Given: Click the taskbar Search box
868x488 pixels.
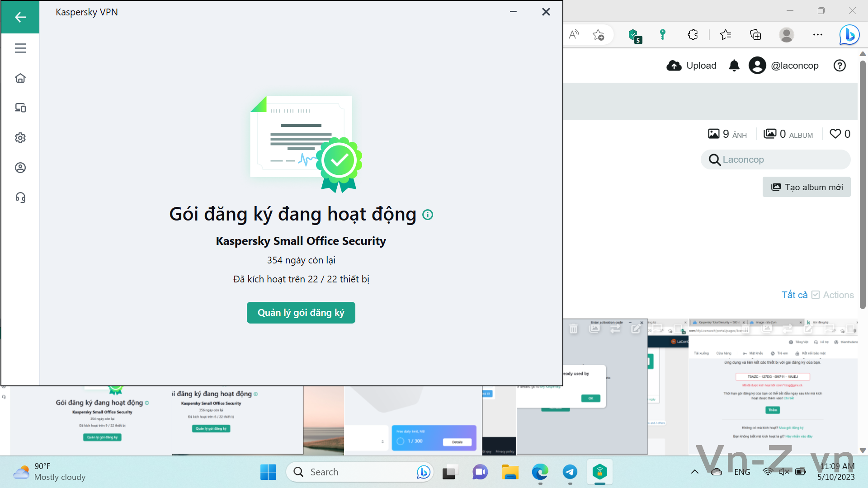Looking at the screenshot, I should (x=360, y=472).
